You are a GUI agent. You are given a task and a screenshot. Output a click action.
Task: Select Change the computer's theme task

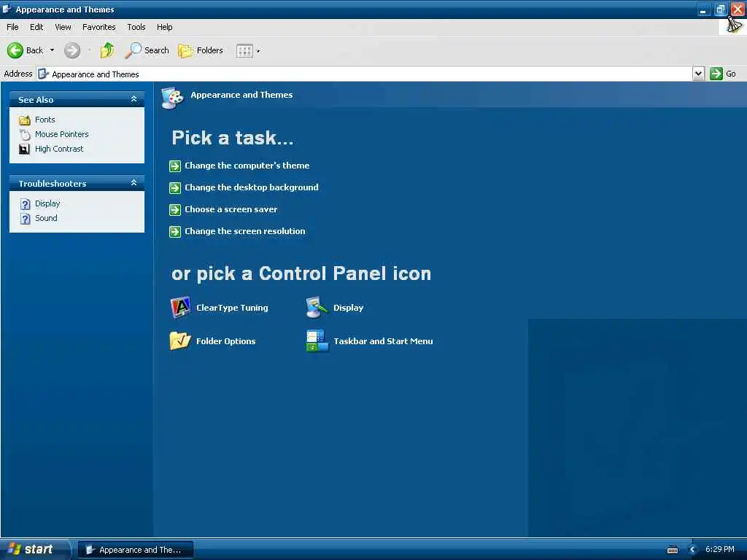(247, 166)
